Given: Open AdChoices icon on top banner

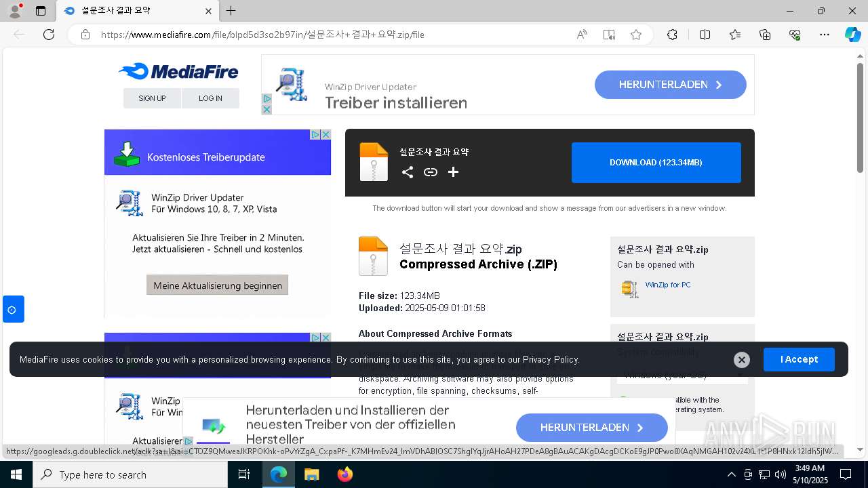Looking at the screenshot, I should (267, 99).
